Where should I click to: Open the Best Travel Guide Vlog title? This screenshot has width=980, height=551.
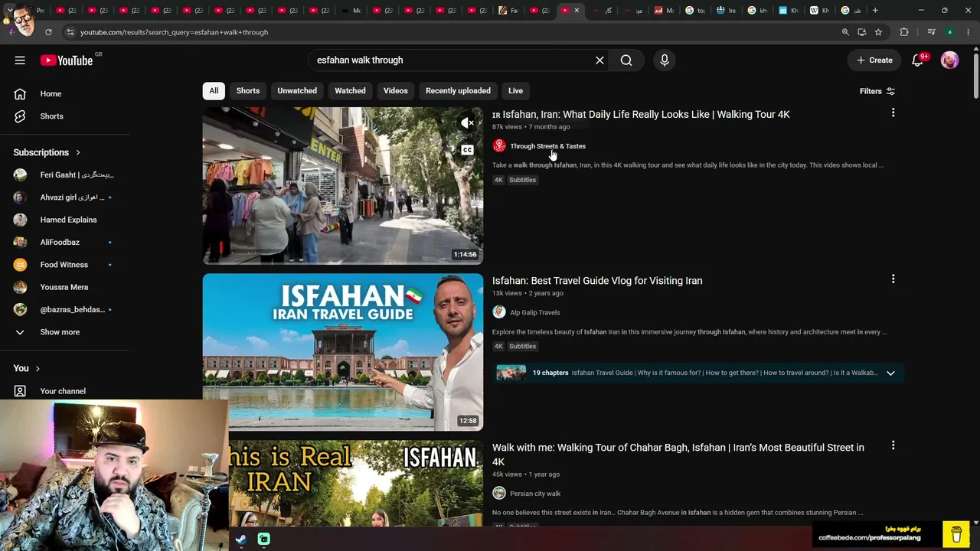coord(597,281)
